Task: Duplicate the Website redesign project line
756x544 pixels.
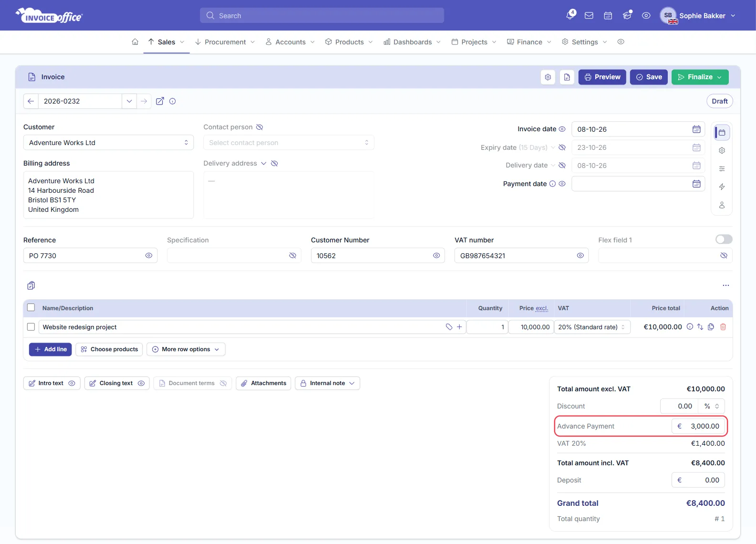Action: point(711,327)
